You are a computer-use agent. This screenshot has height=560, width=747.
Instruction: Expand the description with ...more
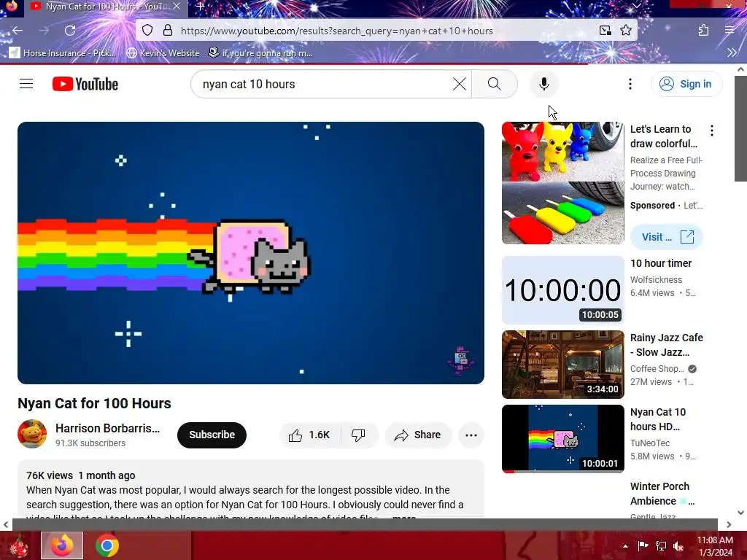click(x=404, y=517)
